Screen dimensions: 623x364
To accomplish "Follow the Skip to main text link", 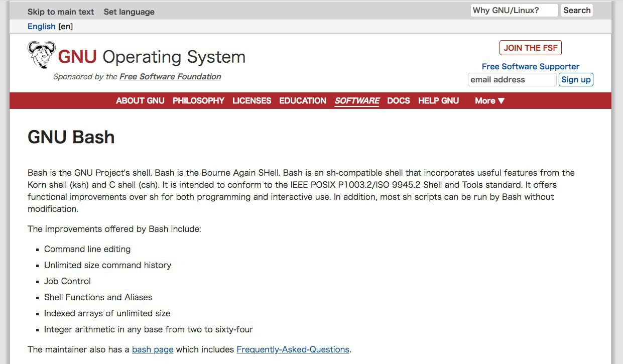I will 61,12.
